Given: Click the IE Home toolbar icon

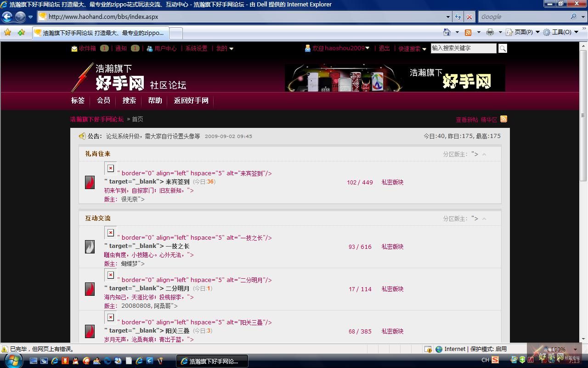Looking at the screenshot, I should click(447, 32).
